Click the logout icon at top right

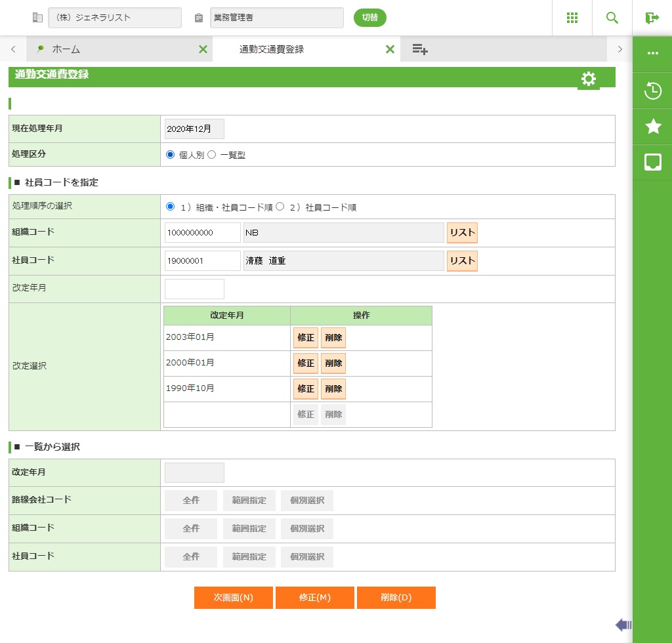pos(652,18)
